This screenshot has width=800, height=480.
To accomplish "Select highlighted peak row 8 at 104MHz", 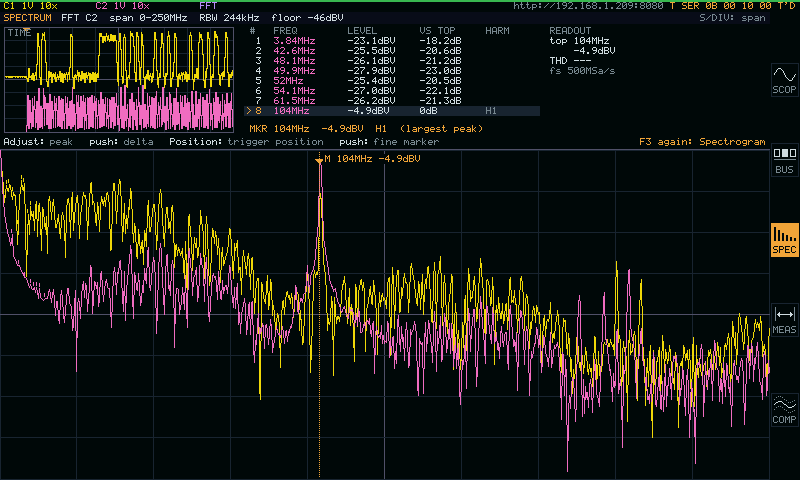I will [x=392, y=111].
